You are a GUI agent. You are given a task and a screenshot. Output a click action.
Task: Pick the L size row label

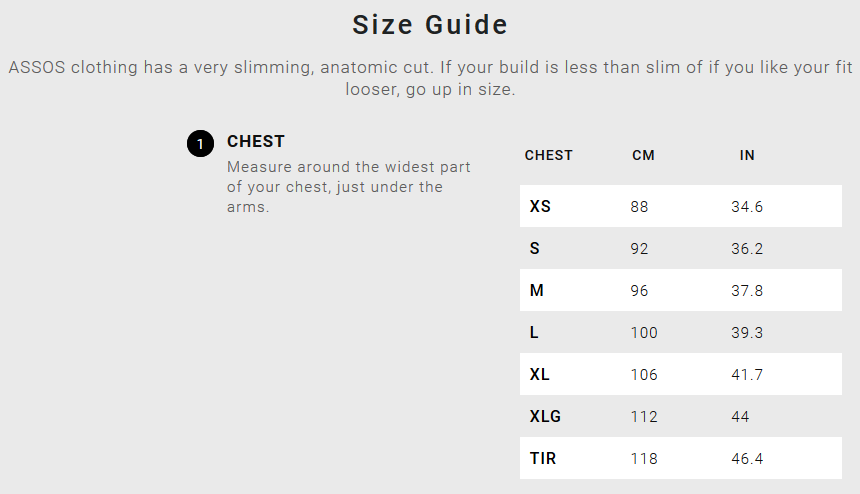(535, 333)
